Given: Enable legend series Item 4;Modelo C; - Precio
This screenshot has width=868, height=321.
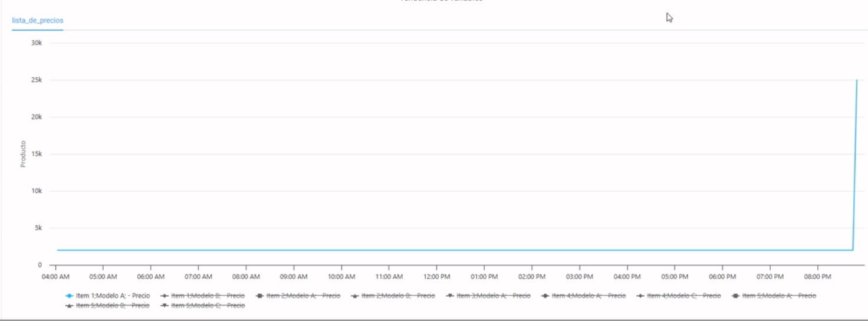Looking at the screenshot, I should click(678, 296).
